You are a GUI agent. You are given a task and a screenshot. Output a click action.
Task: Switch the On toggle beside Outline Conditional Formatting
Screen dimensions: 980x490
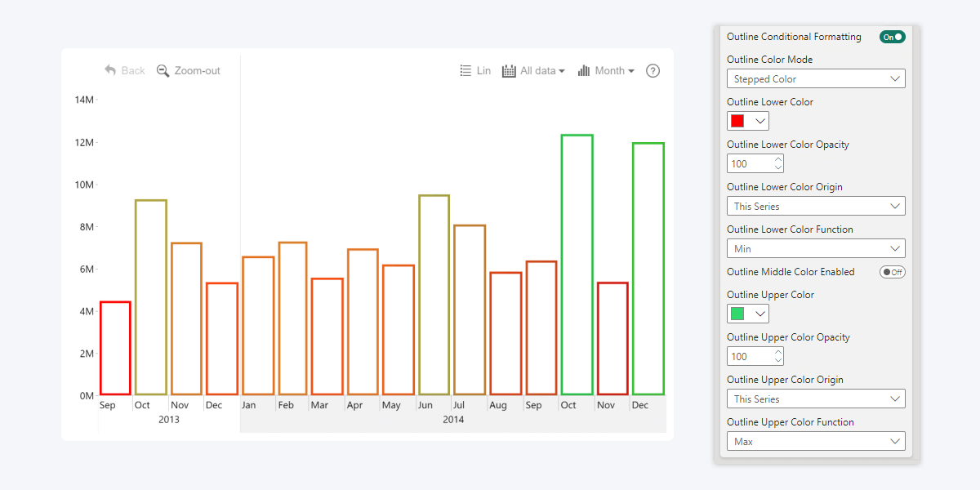click(x=892, y=37)
